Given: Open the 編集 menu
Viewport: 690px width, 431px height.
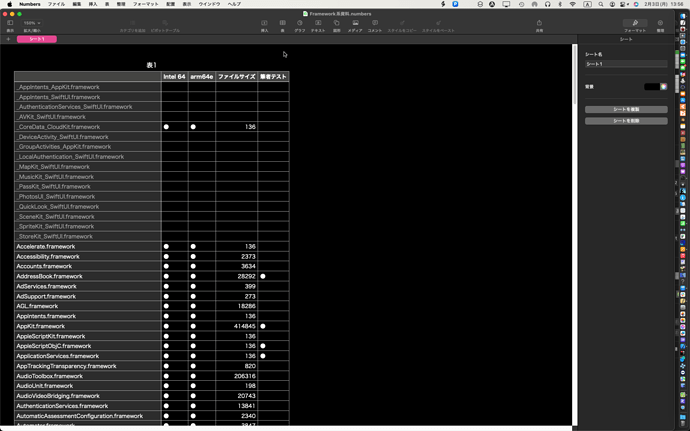Looking at the screenshot, I should [77, 4].
